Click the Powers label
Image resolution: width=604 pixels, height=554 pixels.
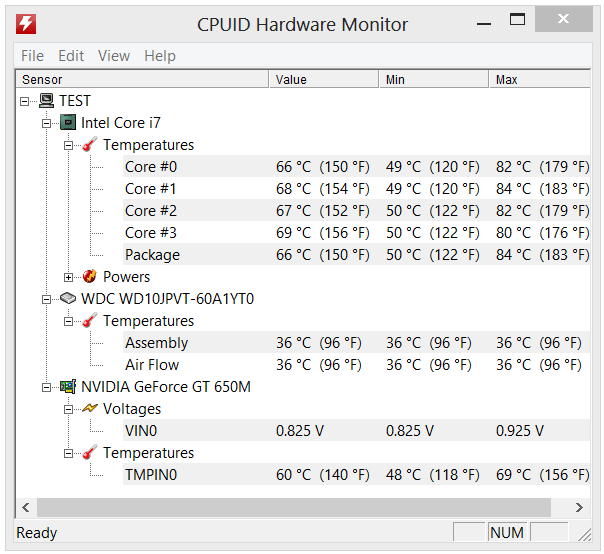pos(126,277)
